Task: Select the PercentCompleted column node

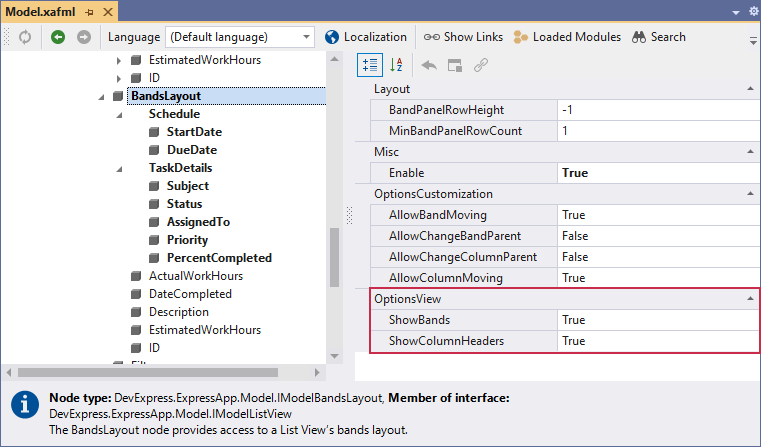Action: point(219,258)
